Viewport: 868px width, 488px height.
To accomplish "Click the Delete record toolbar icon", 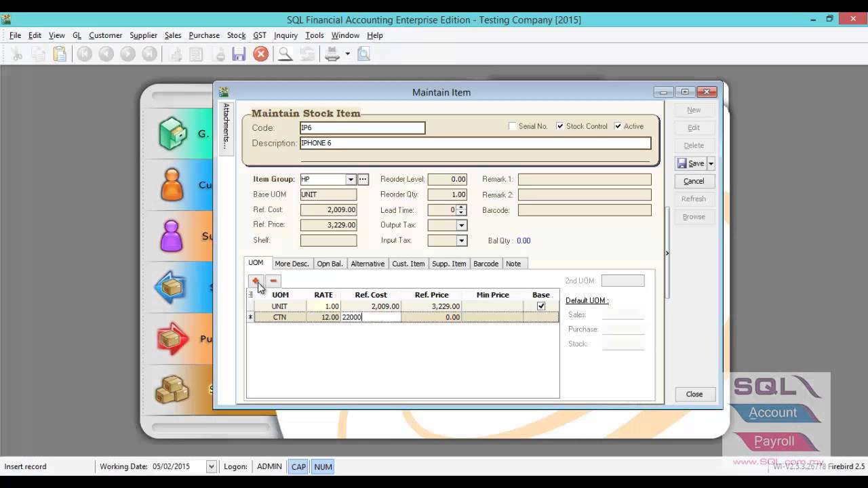I will tap(220, 54).
